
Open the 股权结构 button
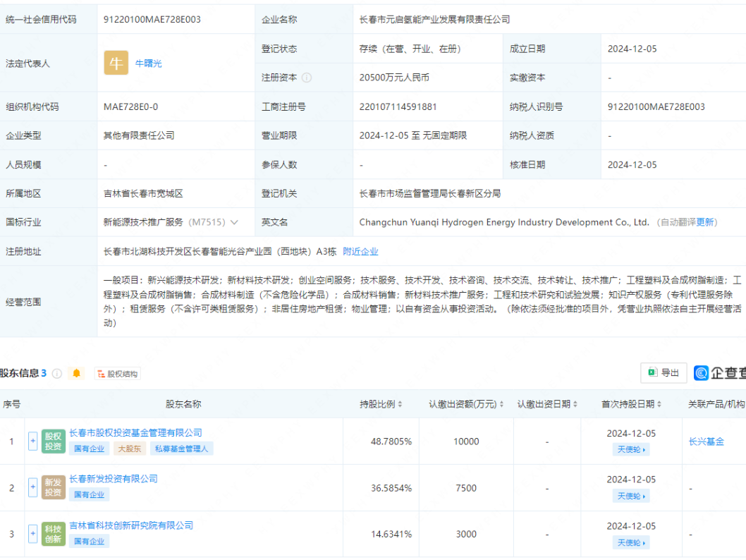(x=118, y=374)
